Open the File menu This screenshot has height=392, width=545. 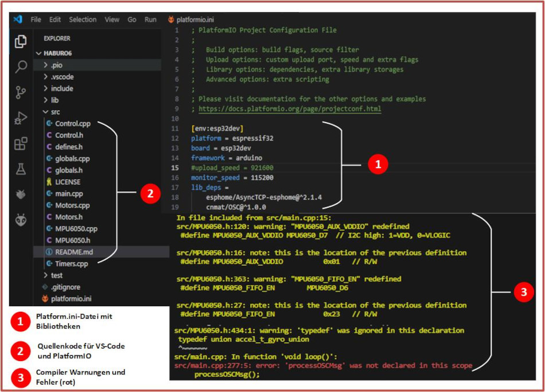36,19
